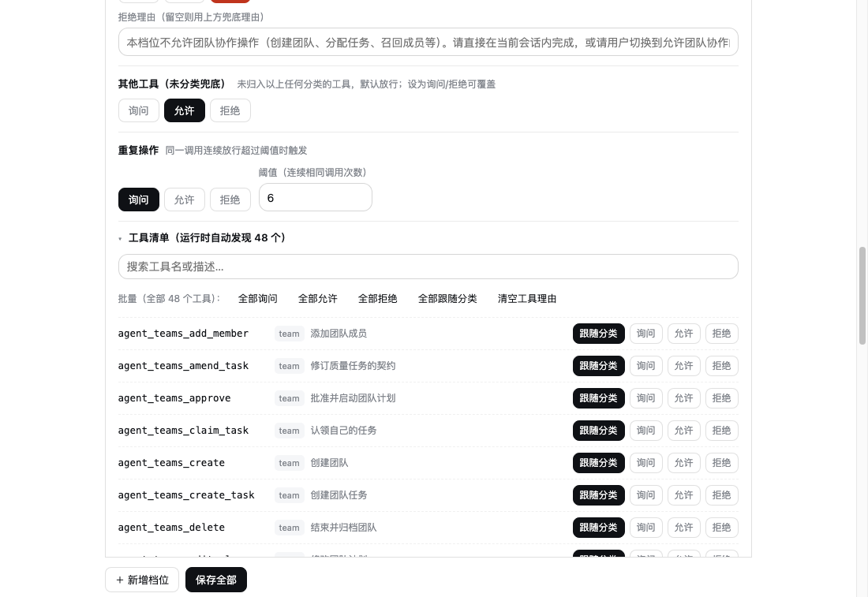Select 允许 for agent_teams_add_member
Viewport: 868px width, 597px height.
pos(683,334)
